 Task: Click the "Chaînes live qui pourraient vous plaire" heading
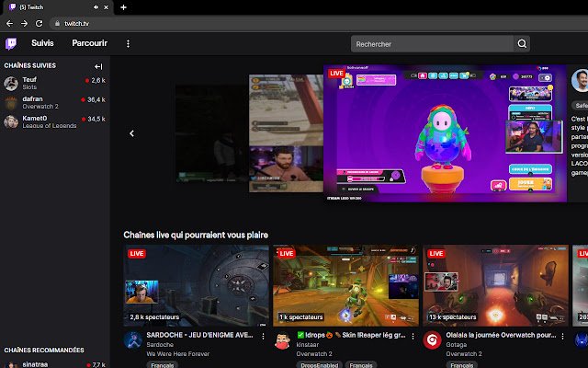(196, 236)
